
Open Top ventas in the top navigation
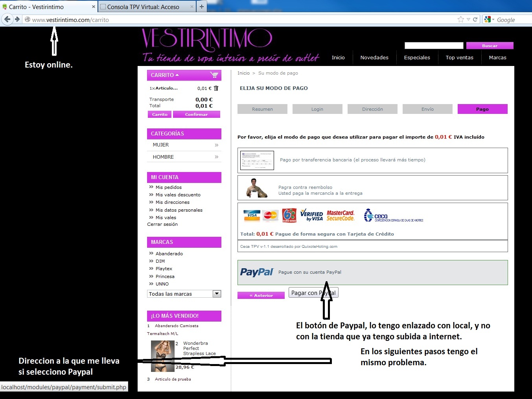pyautogui.click(x=460, y=57)
